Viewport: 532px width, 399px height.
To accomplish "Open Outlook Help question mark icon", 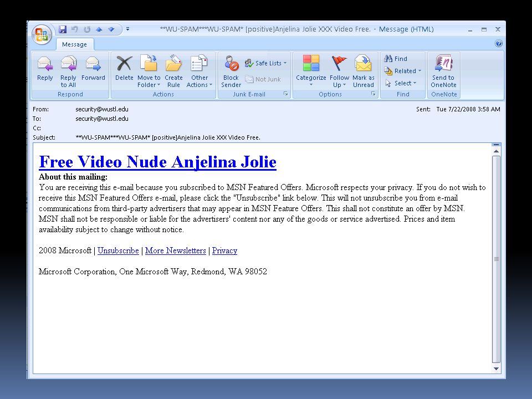I will point(498,43).
